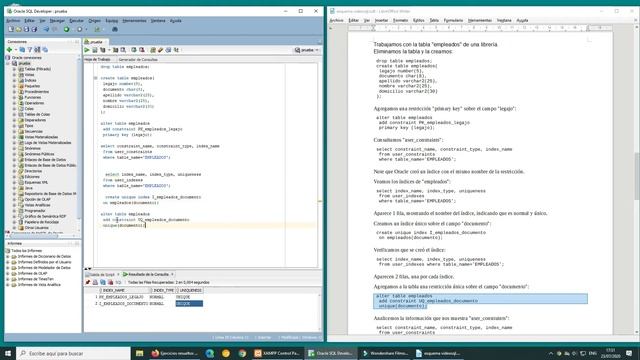Open XAMPP Control Panel taskbar button
Viewport: 640px width, 360px height.
[x=277, y=353]
